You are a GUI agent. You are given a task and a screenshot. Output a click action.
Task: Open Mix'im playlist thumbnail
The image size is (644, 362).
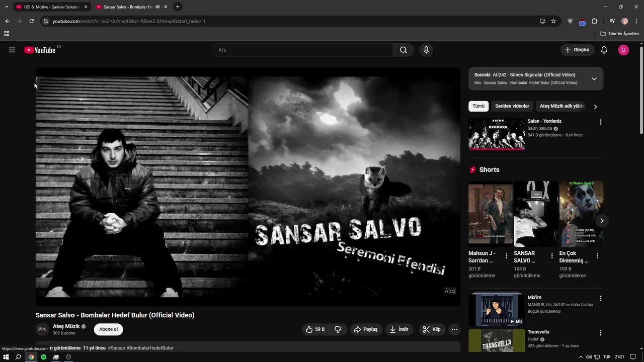(x=497, y=309)
